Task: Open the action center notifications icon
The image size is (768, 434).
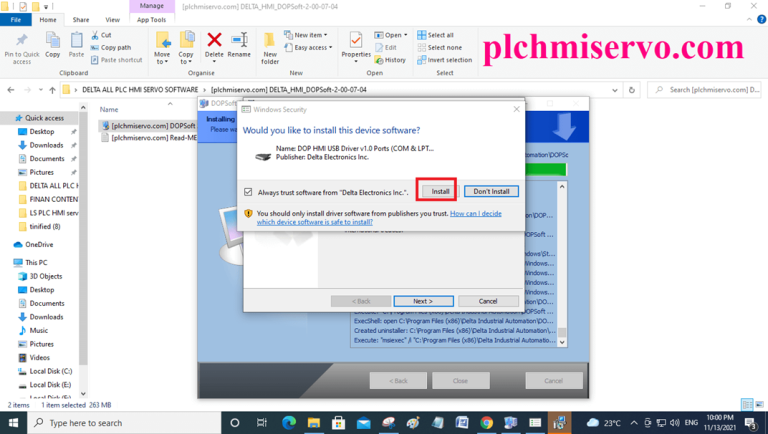Action: click(x=750, y=423)
